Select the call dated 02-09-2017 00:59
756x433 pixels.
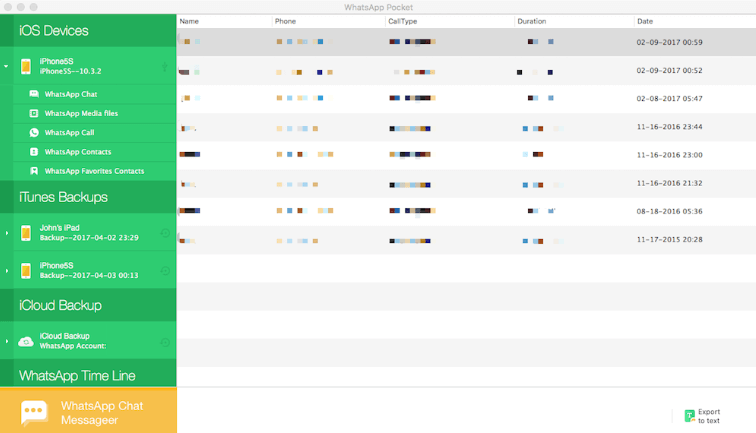tap(466, 42)
